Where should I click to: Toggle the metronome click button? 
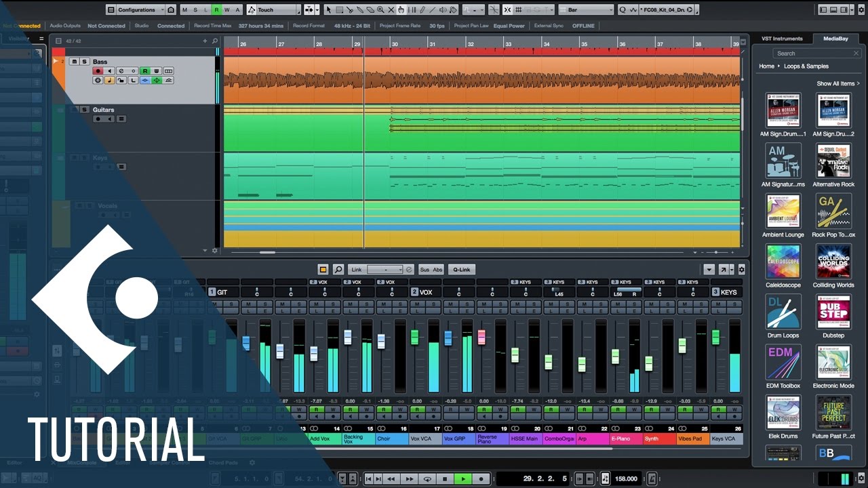[x=652, y=479]
